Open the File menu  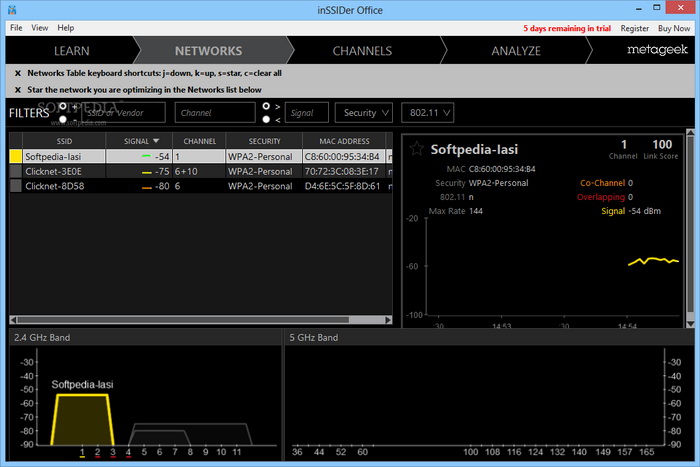click(16, 28)
